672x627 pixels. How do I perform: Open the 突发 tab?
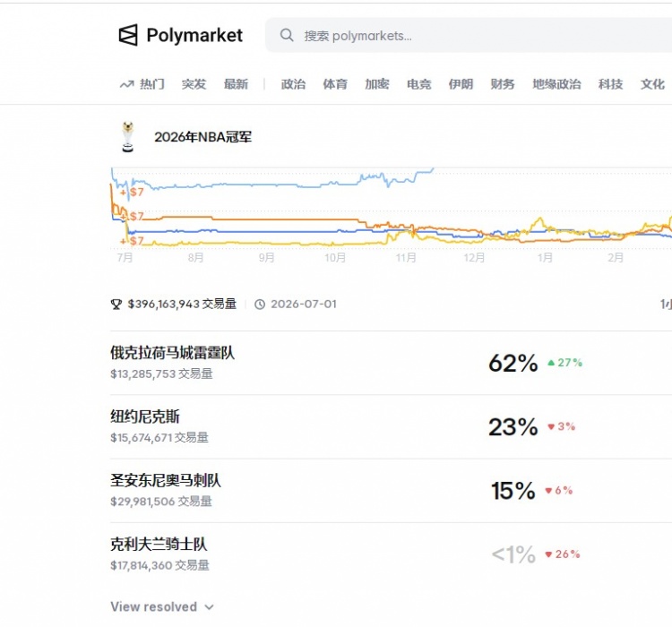[194, 84]
